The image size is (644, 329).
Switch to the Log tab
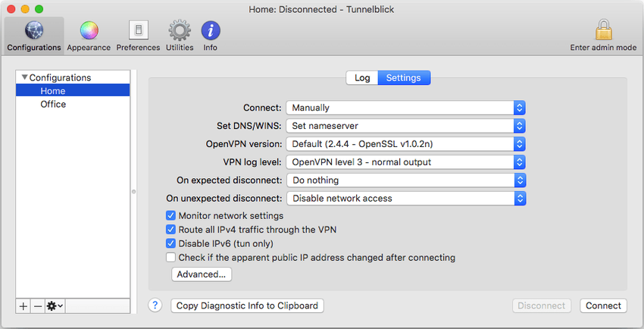click(x=362, y=77)
